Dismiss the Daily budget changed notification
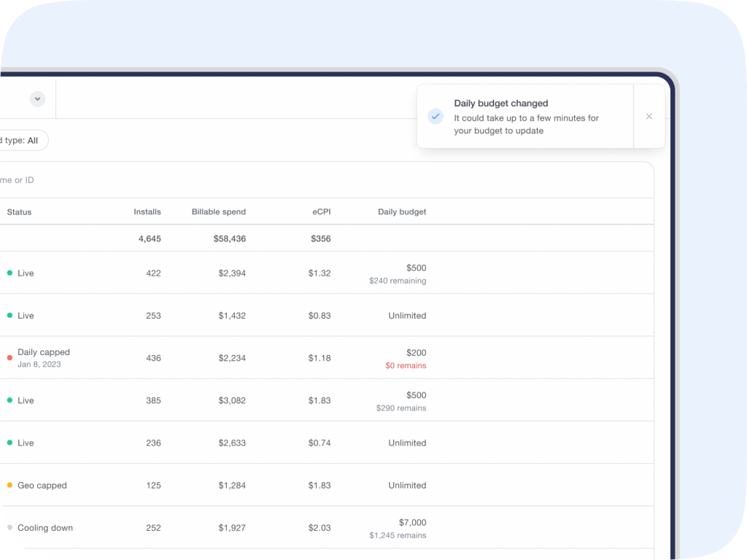747x560 pixels. (x=649, y=117)
